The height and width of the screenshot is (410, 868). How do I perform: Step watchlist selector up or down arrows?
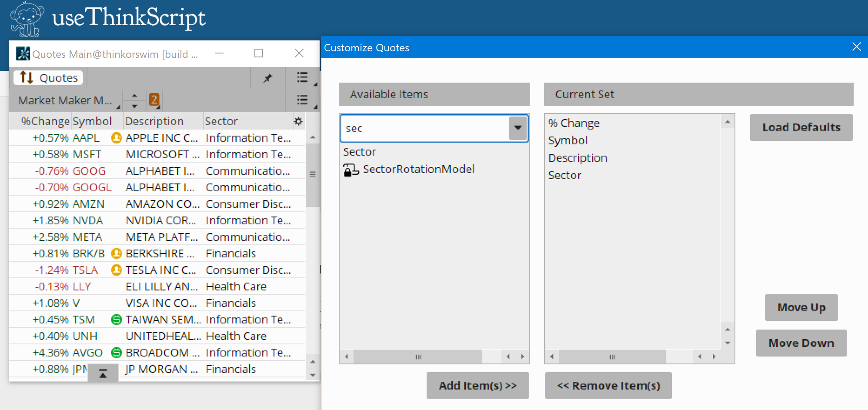pos(134,100)
